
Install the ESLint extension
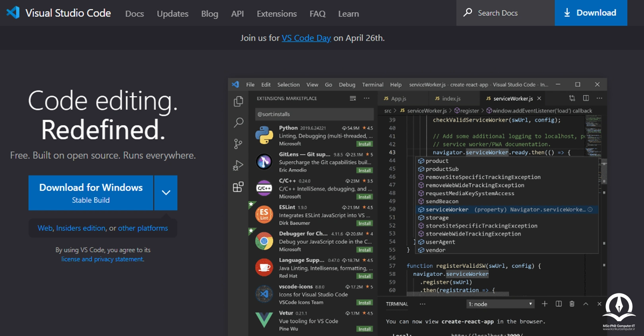364,223
